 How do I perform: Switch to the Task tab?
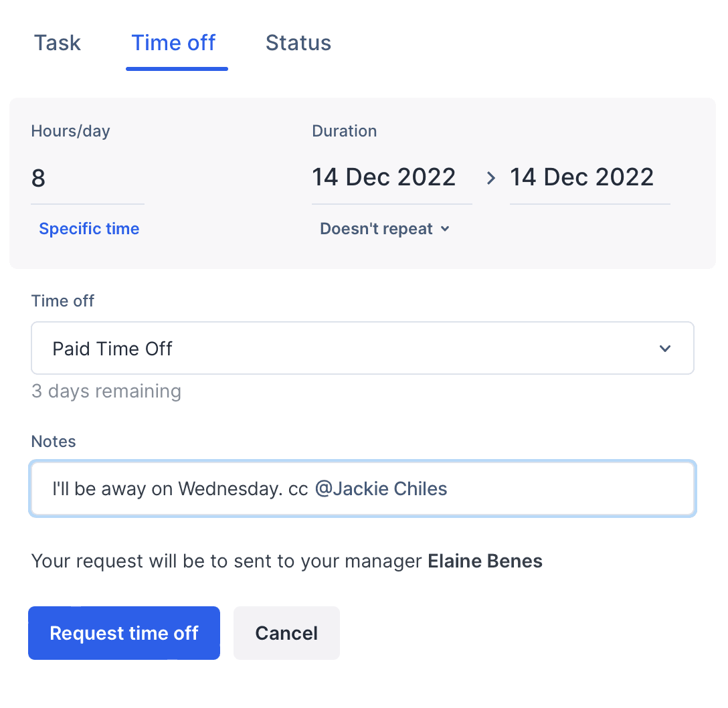click(x=58, y=43)
